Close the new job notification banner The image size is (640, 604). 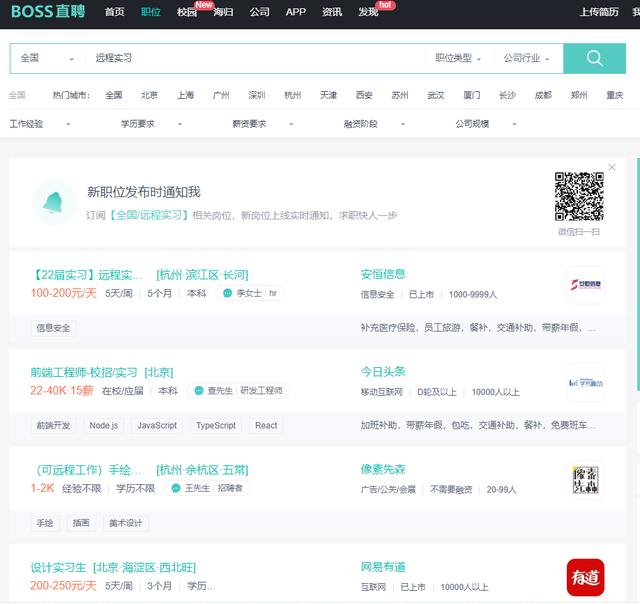pyautogui.click(x=612, y=167)
